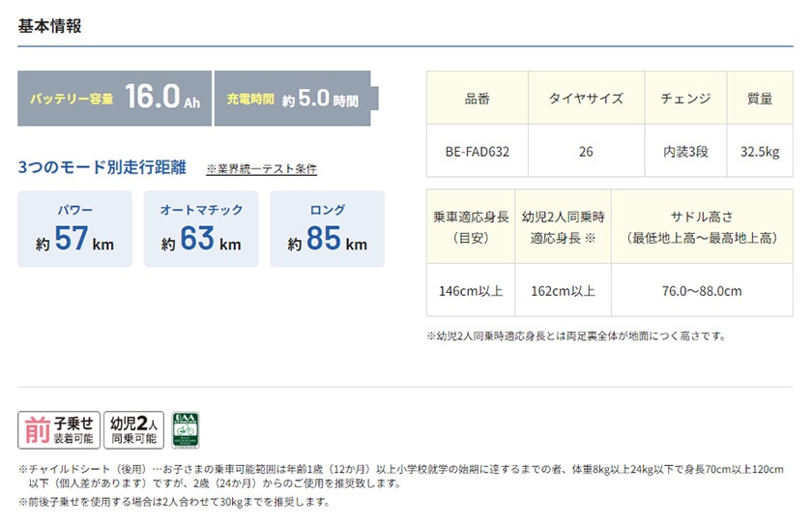Click the 162cm以上 height cell
This screenshot has width=812, height=525.
click(x=563, y=290)
